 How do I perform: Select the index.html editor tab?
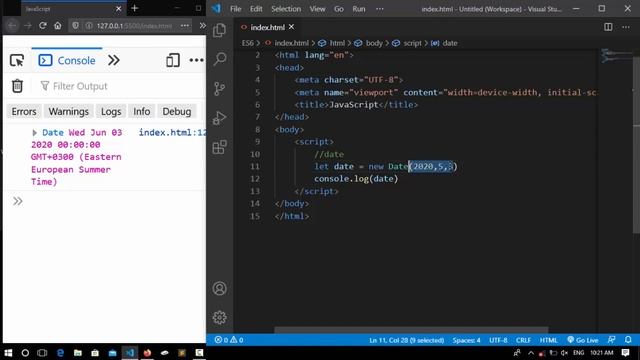pos(267,27)
